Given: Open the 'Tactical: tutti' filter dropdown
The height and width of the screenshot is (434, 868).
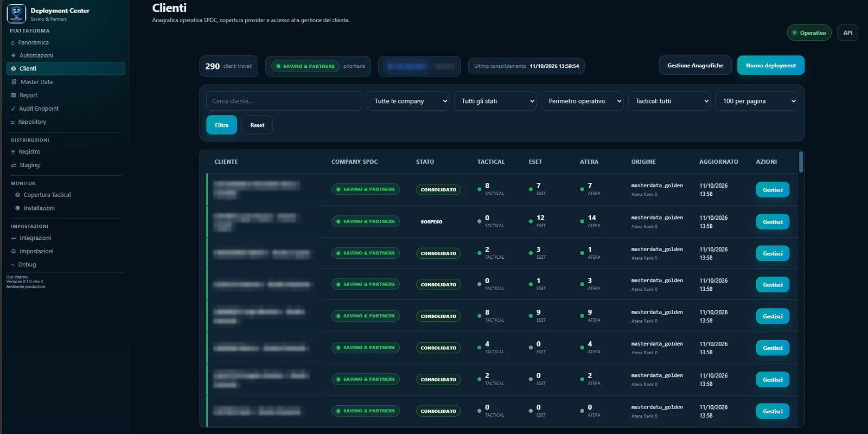Looking at the screenshot, I should point(669,101).
